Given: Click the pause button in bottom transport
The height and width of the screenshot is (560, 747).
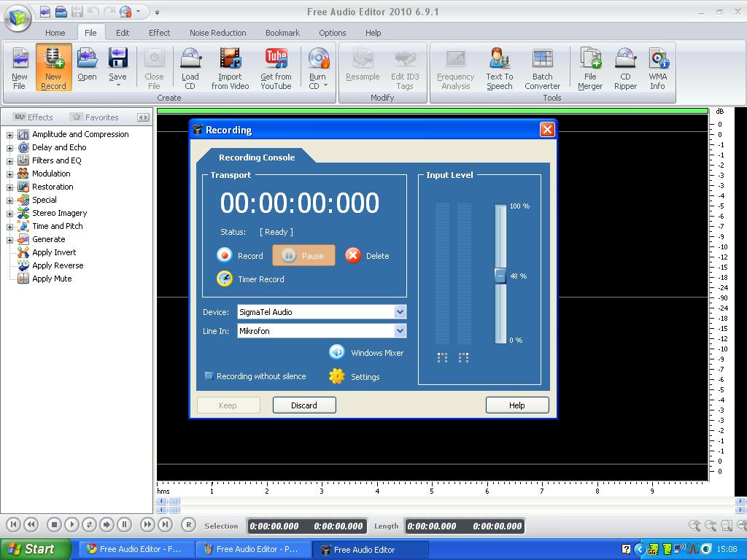Looking at the screenshot, I should tap(124, 525).
